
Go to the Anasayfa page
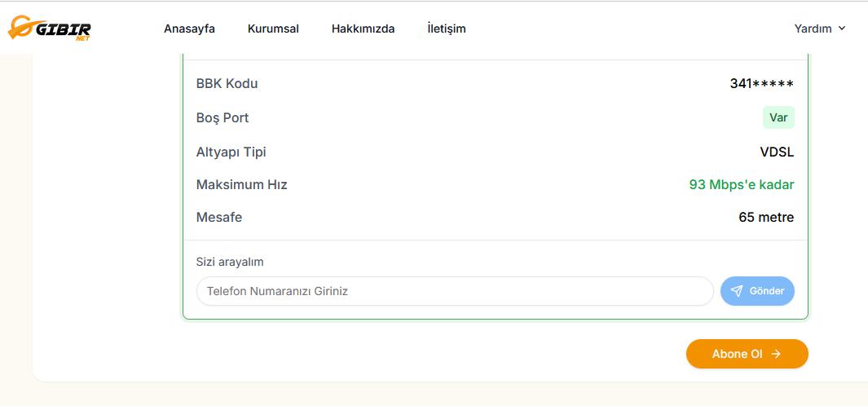point(189,29)
